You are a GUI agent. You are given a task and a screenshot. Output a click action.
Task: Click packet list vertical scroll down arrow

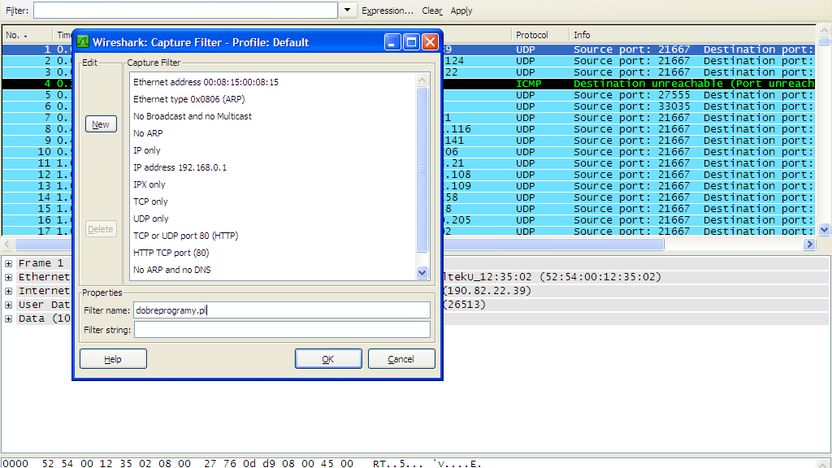(824, 230)
